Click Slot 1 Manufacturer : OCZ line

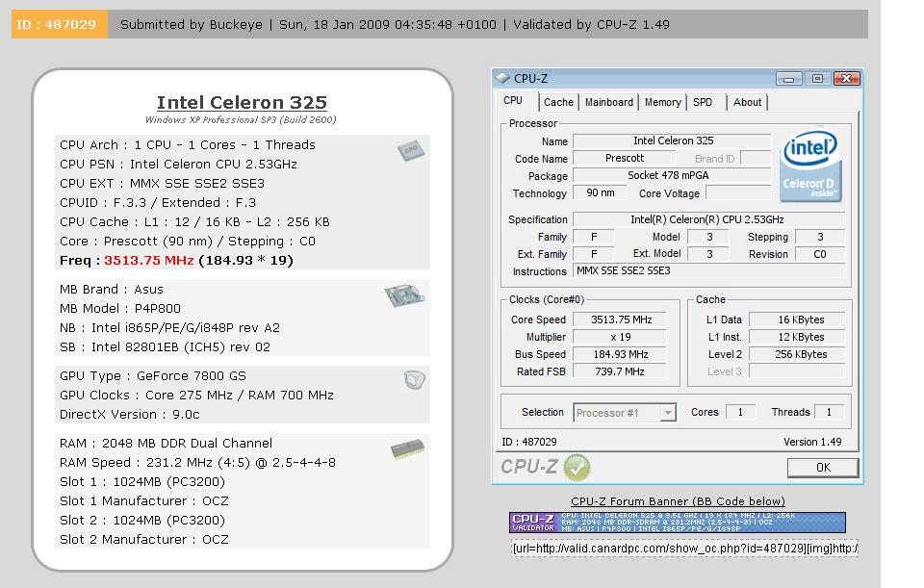(143, 500)
